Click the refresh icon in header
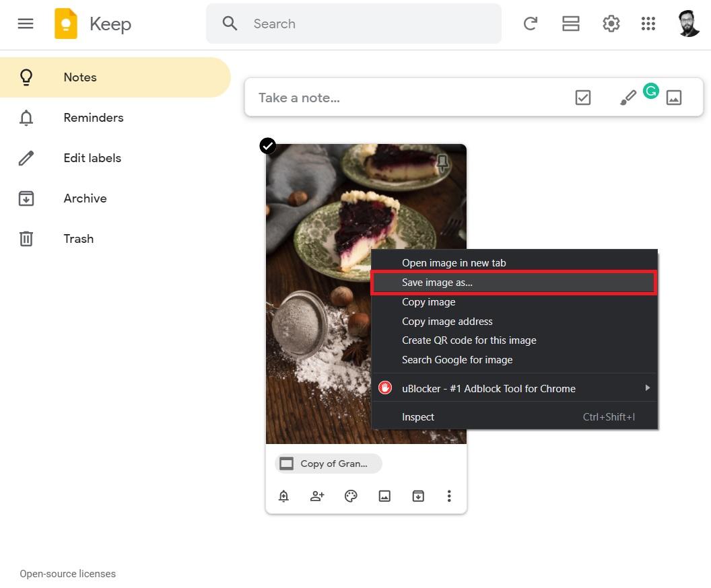 point(531,24)
